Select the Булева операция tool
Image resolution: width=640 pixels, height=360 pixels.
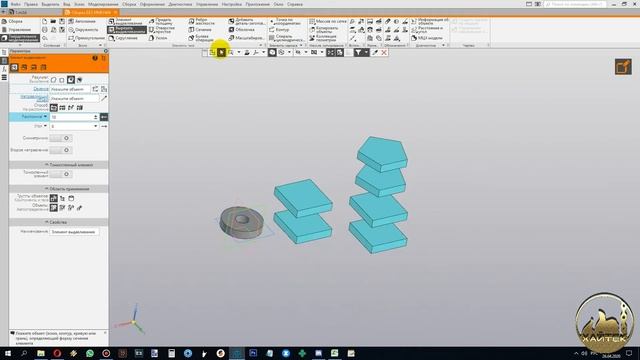pos(202,38)
